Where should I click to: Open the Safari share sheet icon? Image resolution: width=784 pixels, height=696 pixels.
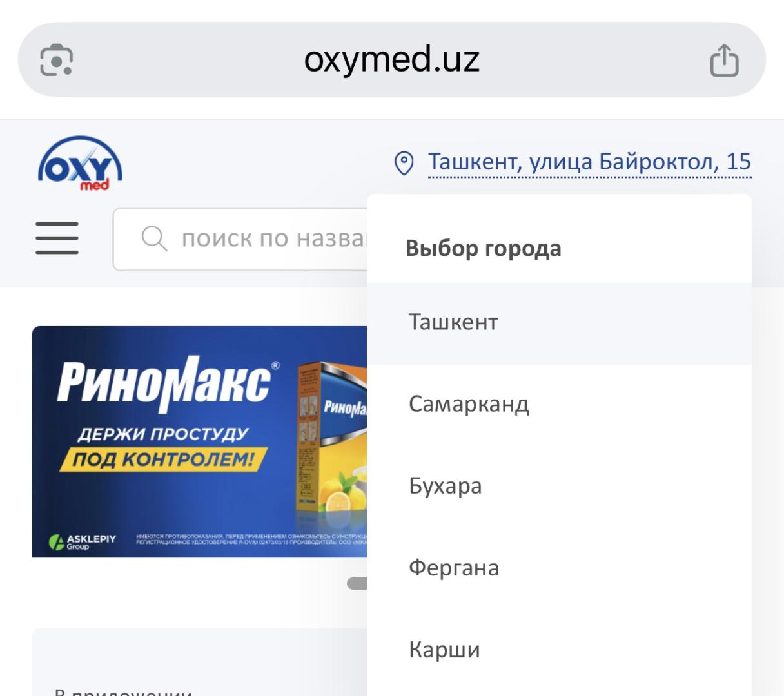723,61
